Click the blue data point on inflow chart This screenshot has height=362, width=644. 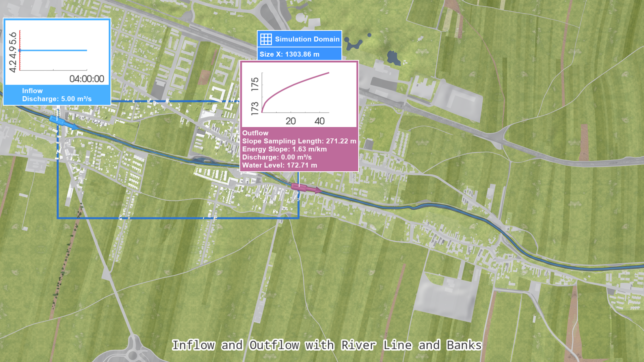point(20,50)
